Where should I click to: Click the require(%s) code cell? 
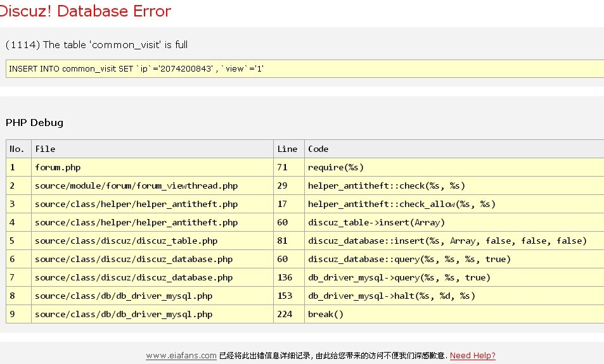tap(454, 167)
